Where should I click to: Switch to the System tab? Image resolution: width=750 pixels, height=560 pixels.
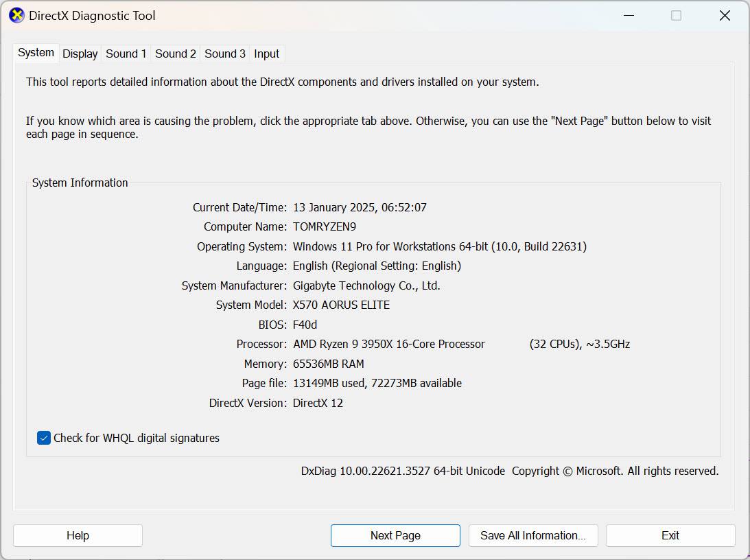click(36, 53)
